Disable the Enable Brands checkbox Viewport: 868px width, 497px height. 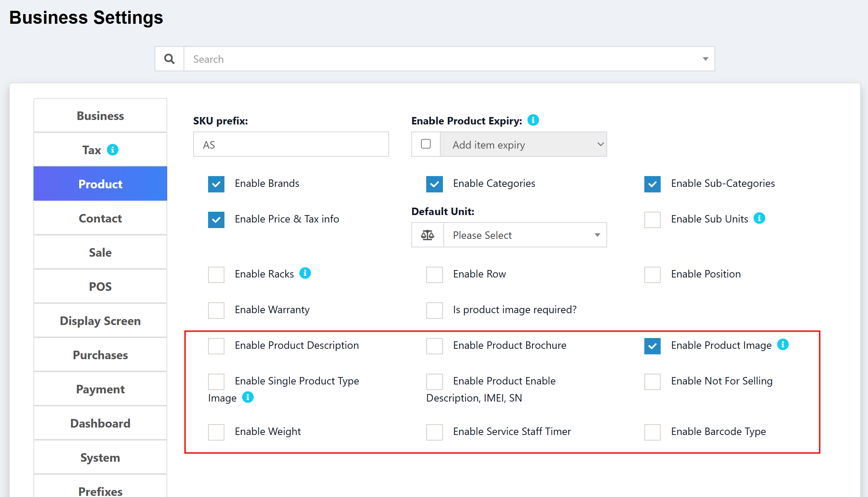(x=216, y=183)
